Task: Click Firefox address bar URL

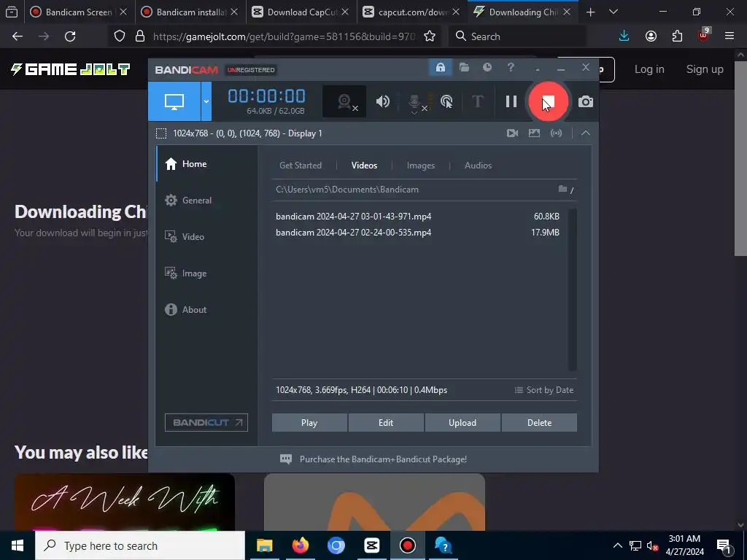Action: pos(284,36)
